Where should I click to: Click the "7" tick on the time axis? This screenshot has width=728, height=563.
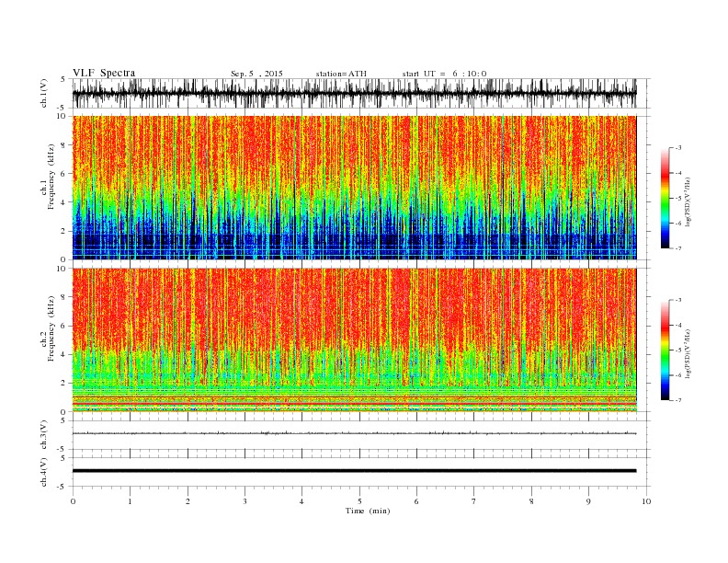coord(474,501)
